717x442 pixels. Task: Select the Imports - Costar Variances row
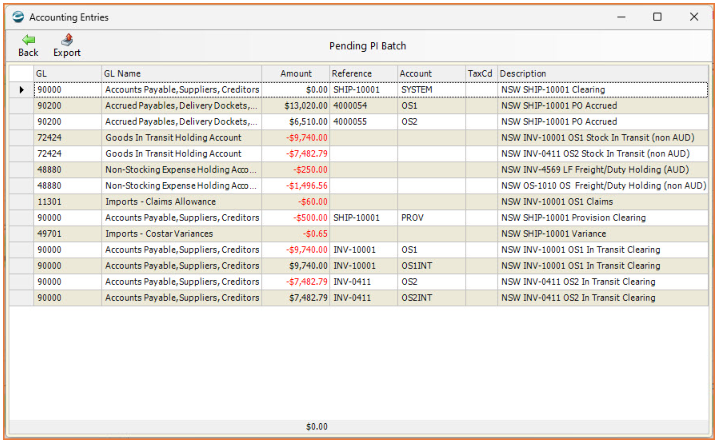tap(359, 234)
